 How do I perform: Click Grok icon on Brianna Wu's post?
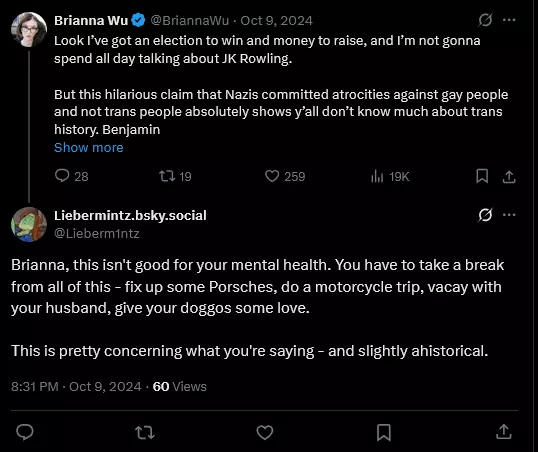(485, 20)
